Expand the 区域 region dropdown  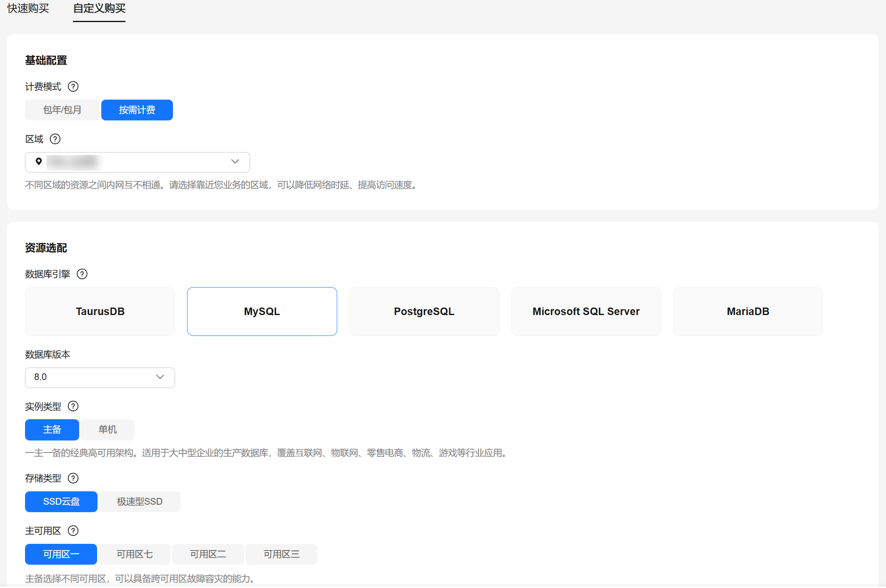pyautogui.click(x=235, y=162)
